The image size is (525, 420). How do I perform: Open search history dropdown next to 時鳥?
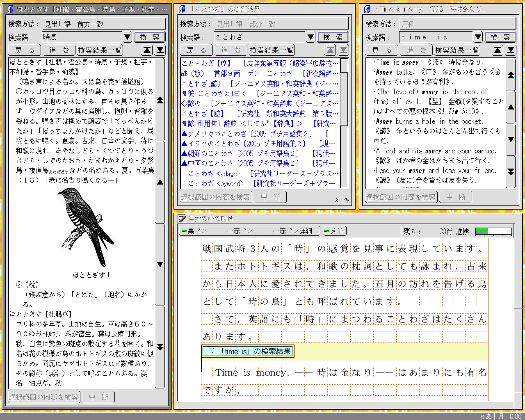pos(128,37)
